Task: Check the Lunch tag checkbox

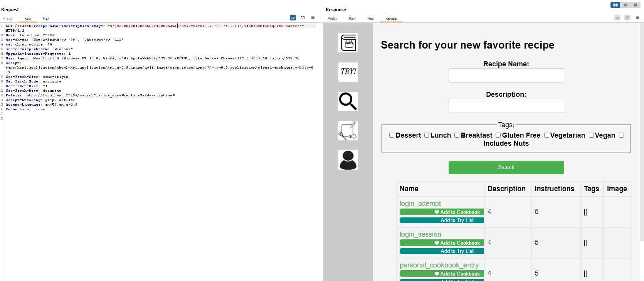Action: pyautogui.click(x=427, y=135)
